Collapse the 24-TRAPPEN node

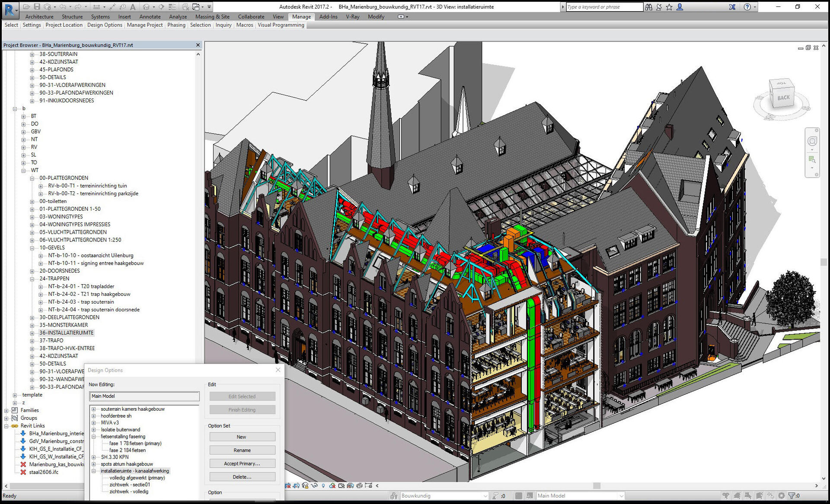tap(32, 279)
